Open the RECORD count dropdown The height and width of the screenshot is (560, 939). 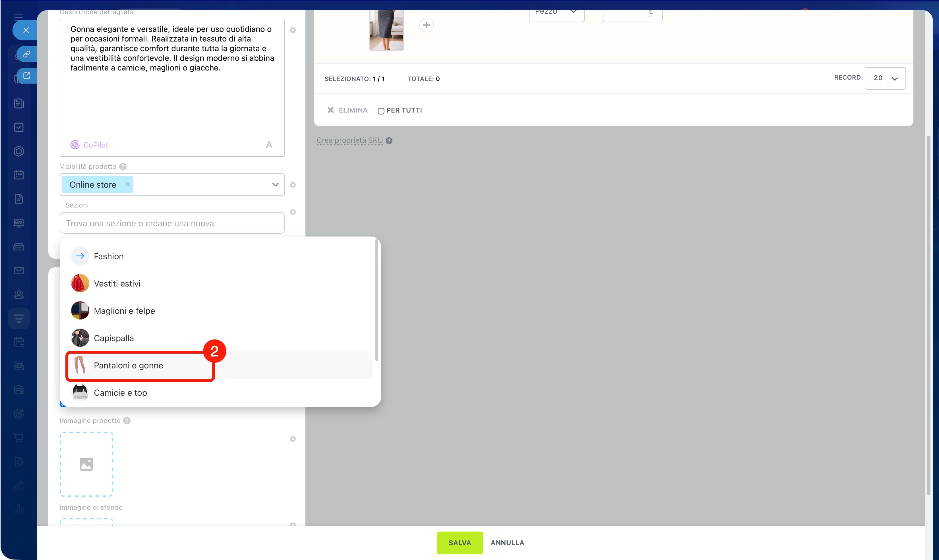coord(885,78)
